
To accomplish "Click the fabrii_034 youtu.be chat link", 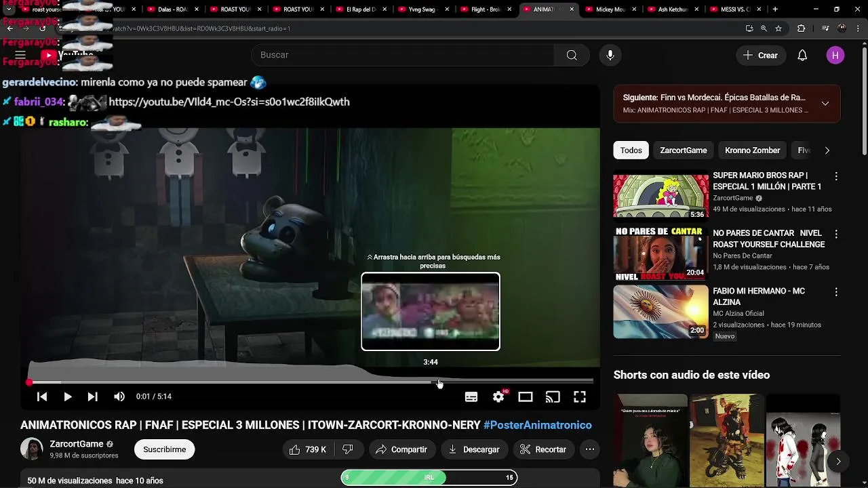I will pyautogui.click(x=229, y=102).
